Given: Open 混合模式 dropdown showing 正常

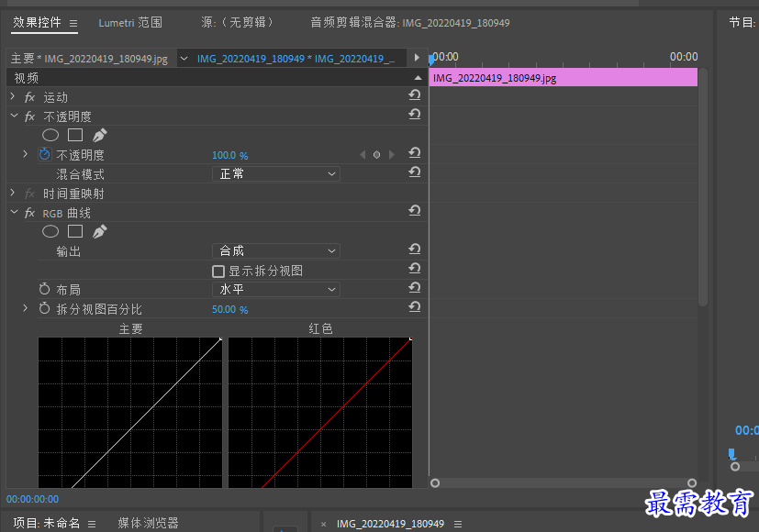Looking at the screenshot, I should click(x=276, y=174).
